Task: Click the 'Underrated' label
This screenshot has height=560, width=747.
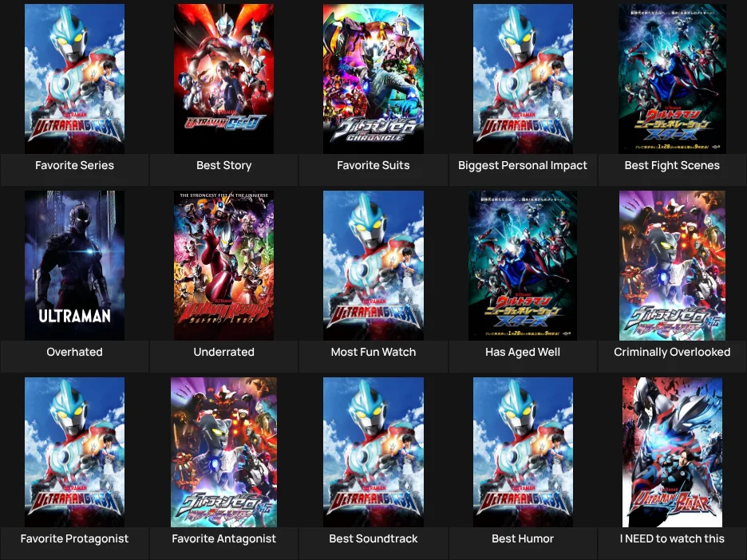Action: pos(224,352)
